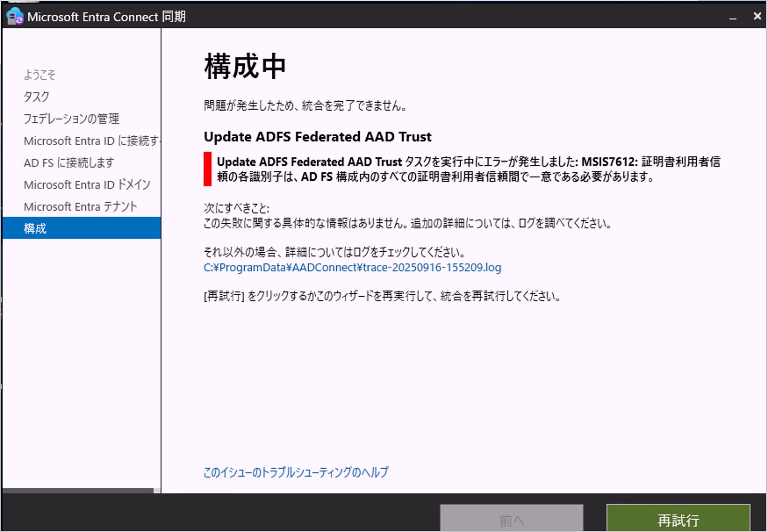This screenshot has width=767, height=532.
Task: Select the 構成 step in the sidebar
Action: click(35, 228)
